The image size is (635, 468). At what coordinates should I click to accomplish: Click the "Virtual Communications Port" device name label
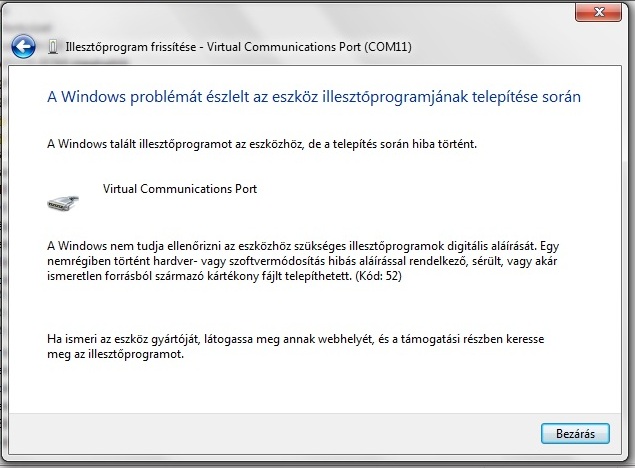point(180,188)
